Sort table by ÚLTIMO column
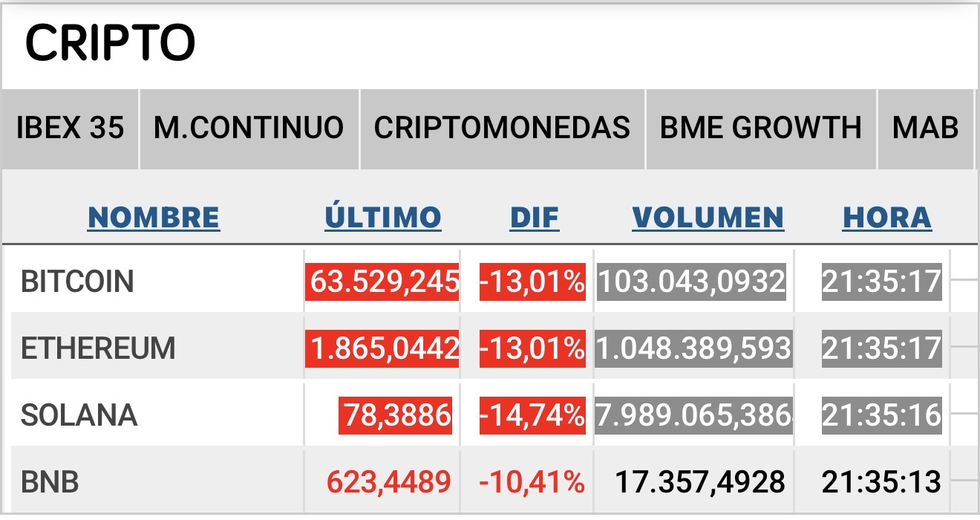This screenshot has height=520, width=980. (383, 218)
